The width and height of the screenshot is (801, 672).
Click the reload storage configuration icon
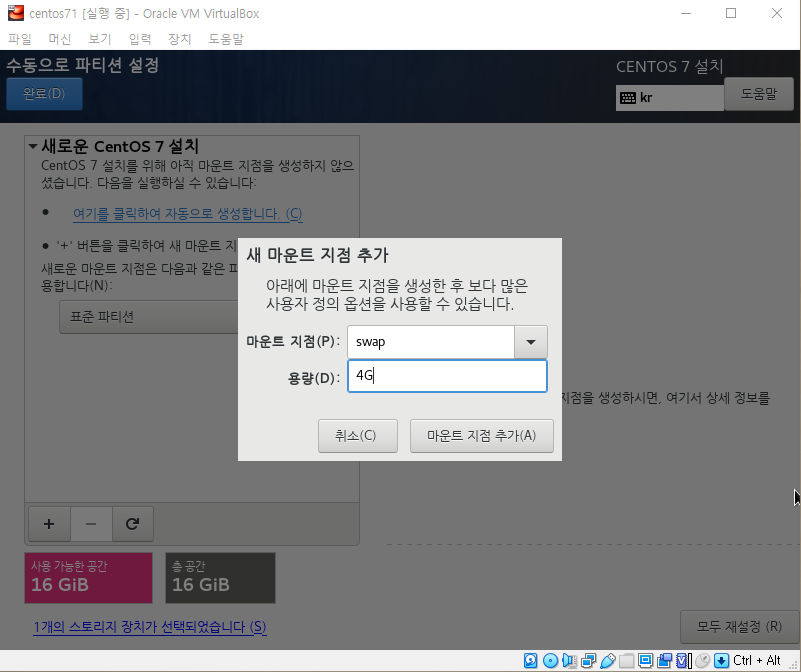pos(133,524)
